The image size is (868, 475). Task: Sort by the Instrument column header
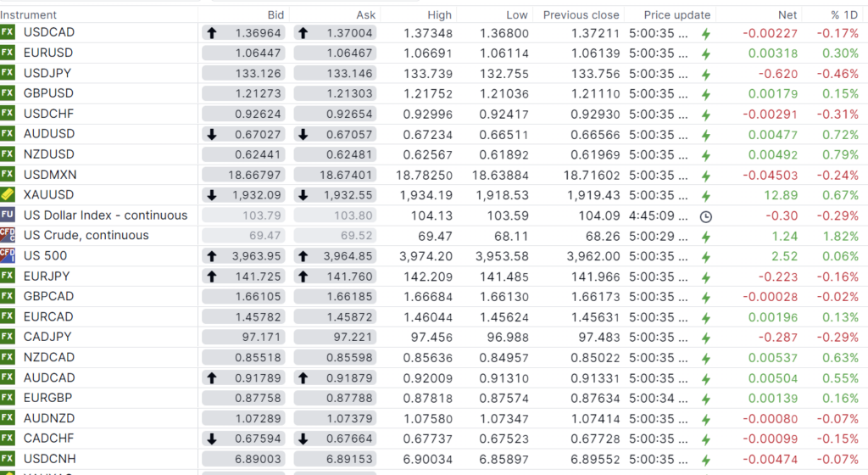click(x=29, y=14)
